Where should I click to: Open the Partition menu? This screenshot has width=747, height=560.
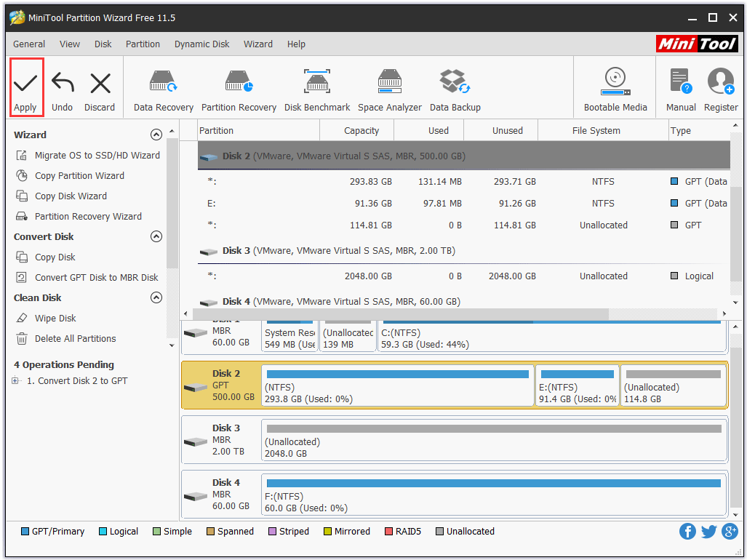point(143,44)
